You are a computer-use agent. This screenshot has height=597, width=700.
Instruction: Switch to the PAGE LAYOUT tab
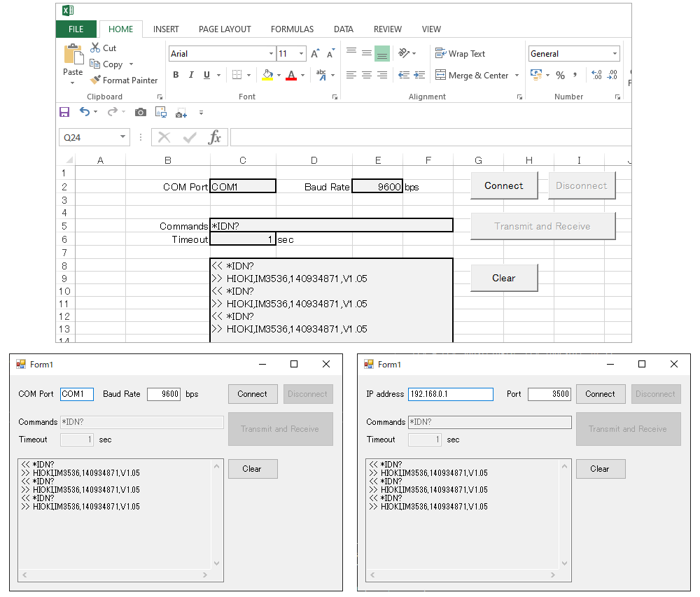point(225,29)
